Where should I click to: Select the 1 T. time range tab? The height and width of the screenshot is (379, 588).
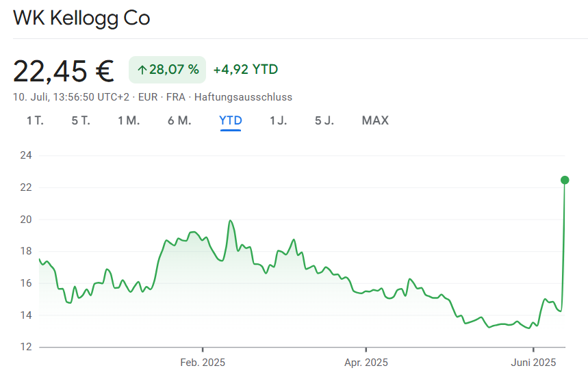point(35,120)
